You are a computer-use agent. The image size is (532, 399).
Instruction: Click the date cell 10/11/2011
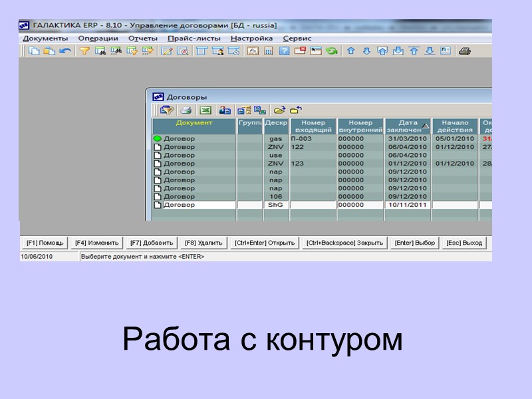(x=408, y=205)
